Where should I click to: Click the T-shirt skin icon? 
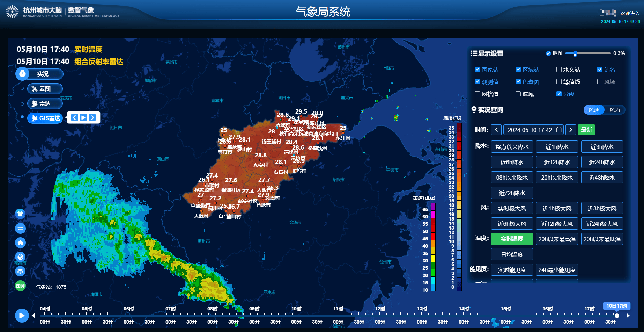point(20,214)
